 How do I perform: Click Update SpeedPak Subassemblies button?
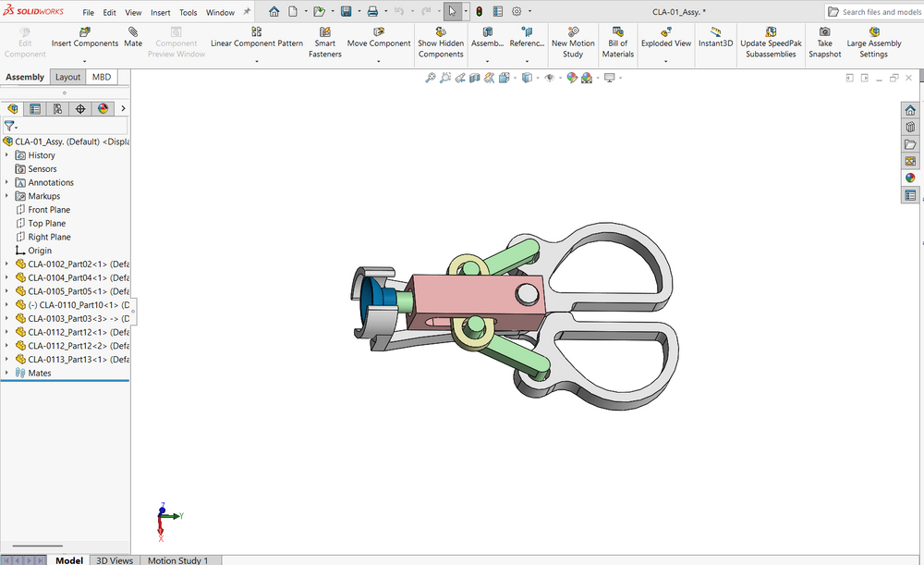point(771,43)
